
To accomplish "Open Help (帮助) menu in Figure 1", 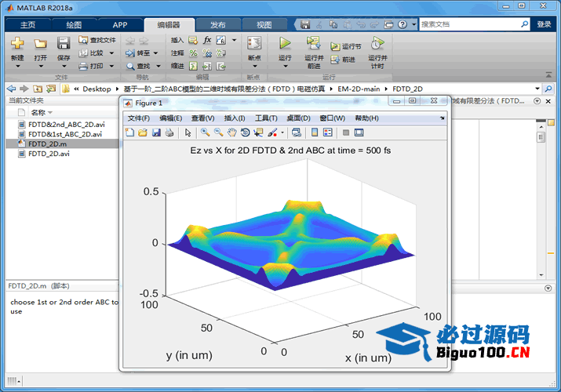I will (366, 118).
